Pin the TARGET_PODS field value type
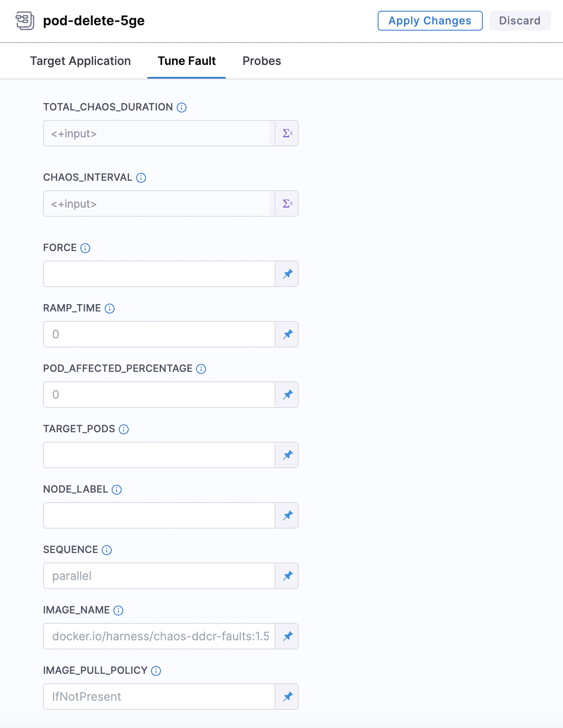 pyautogui.click(x=287, y=455)
